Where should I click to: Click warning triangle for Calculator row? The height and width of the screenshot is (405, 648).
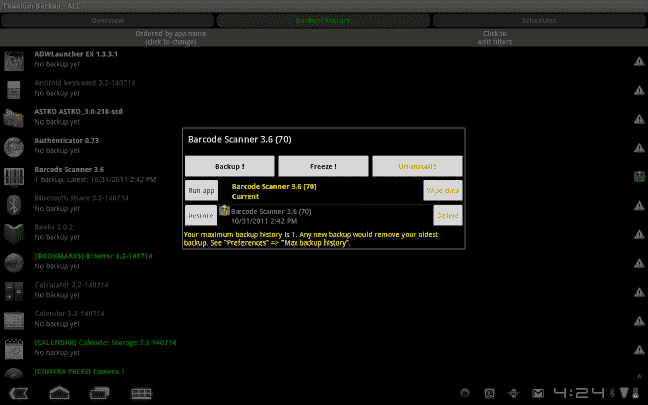[639, 292]
